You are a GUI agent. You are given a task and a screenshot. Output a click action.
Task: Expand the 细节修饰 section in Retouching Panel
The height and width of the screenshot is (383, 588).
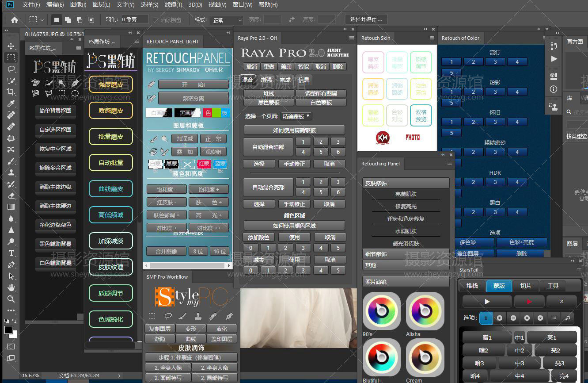coord(406,254)
